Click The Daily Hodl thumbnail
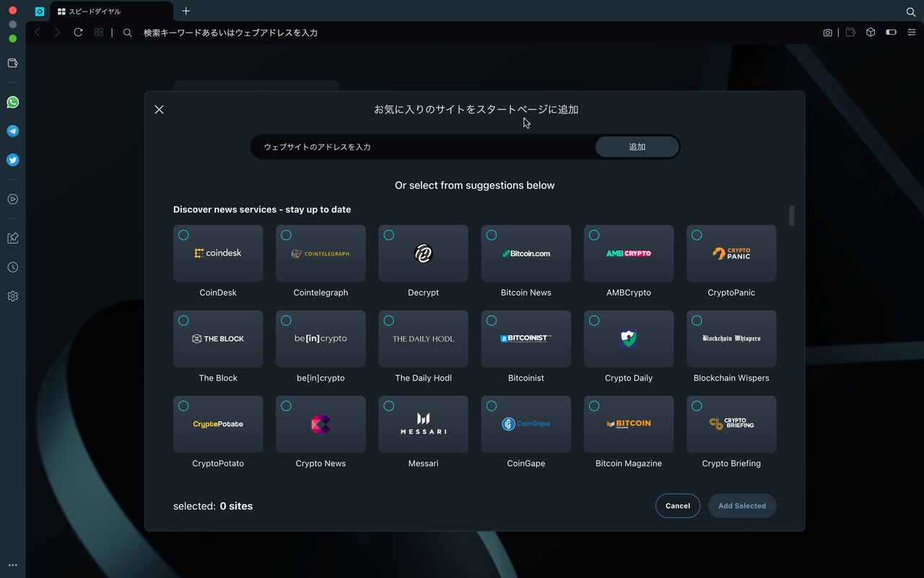Screen dimensions: 924x578 [x=423, y=339]
